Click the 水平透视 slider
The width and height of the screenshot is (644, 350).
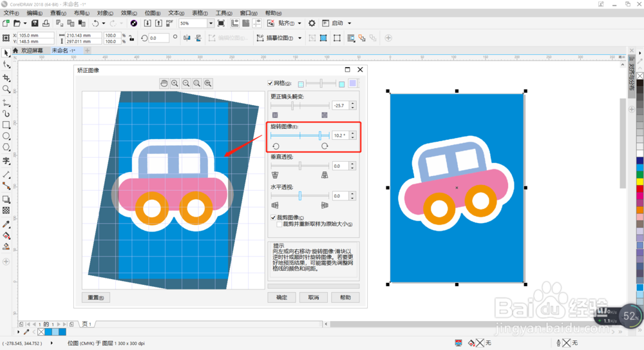(x=300, y=196)
